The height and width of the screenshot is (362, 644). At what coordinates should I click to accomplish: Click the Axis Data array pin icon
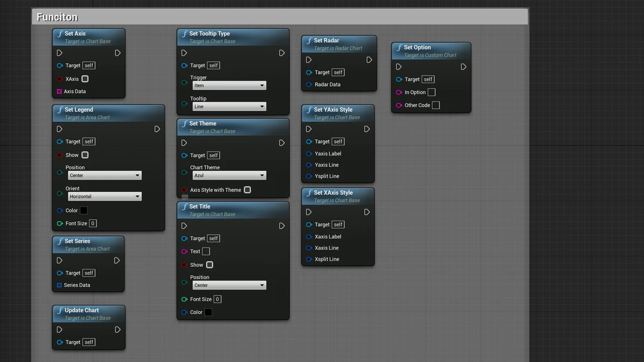[x=59, y=92]
